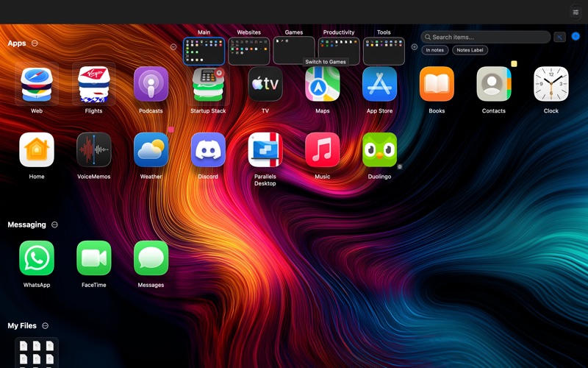Screen dimensions: 588x368
Task: Toggle the Notes Label search filter
Action: (470, 50)
